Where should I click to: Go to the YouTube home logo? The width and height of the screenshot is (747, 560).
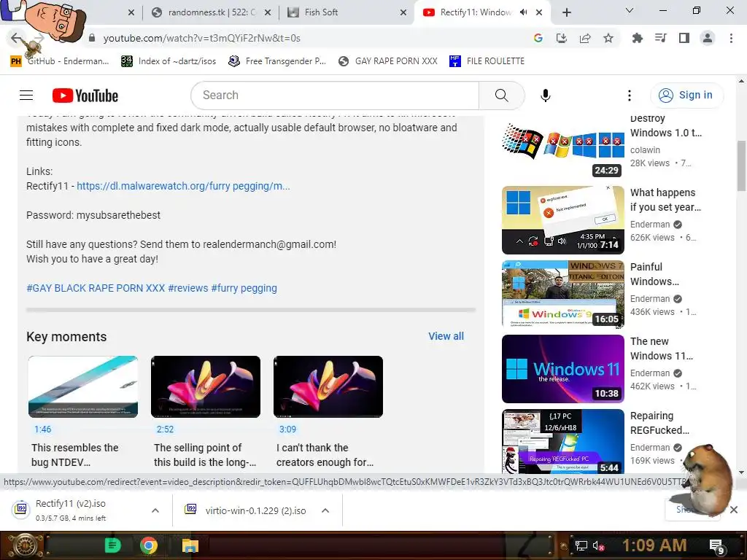point(85,96)
